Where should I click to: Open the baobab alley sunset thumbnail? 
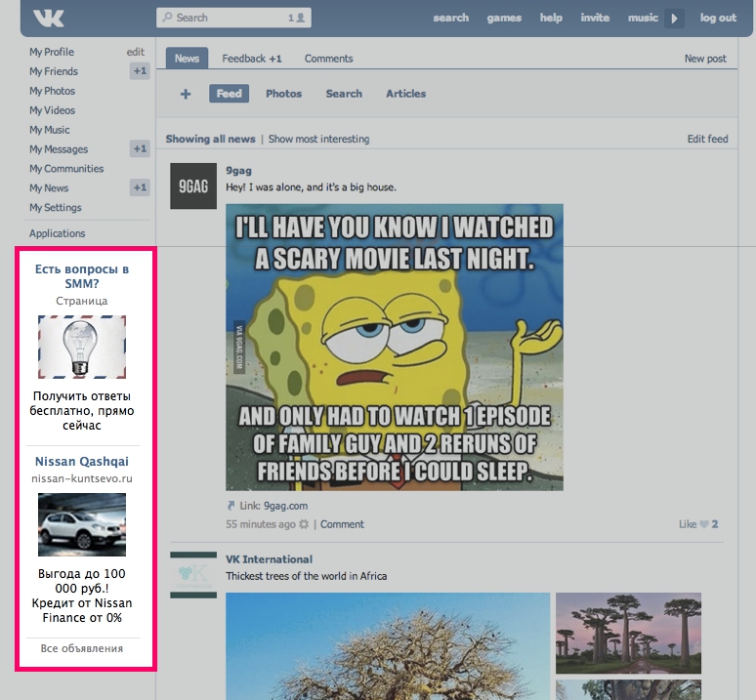(628, 633)
